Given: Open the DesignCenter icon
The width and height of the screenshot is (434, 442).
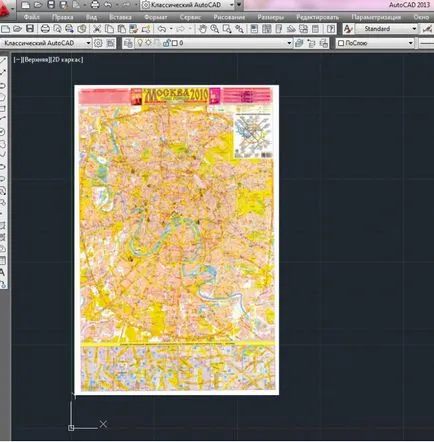Looking at the screenshot, I should 266,29.
